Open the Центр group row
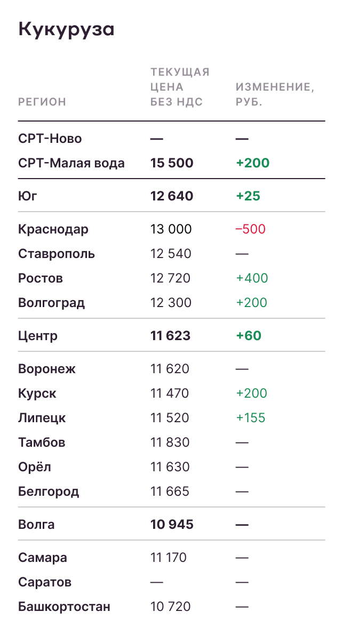This screenshot has width=342, height=644. click(171, 336)
